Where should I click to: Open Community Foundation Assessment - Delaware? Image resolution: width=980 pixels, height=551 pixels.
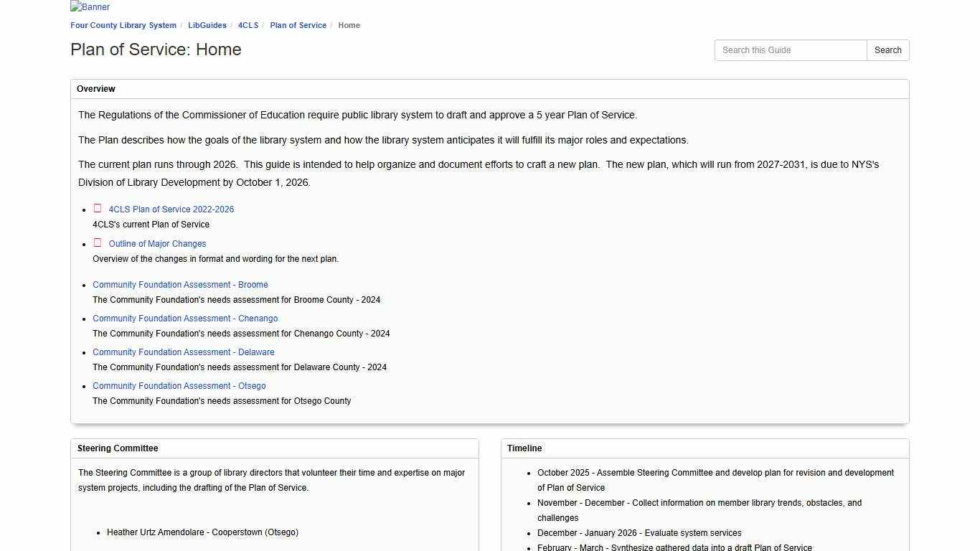point(183,352)
